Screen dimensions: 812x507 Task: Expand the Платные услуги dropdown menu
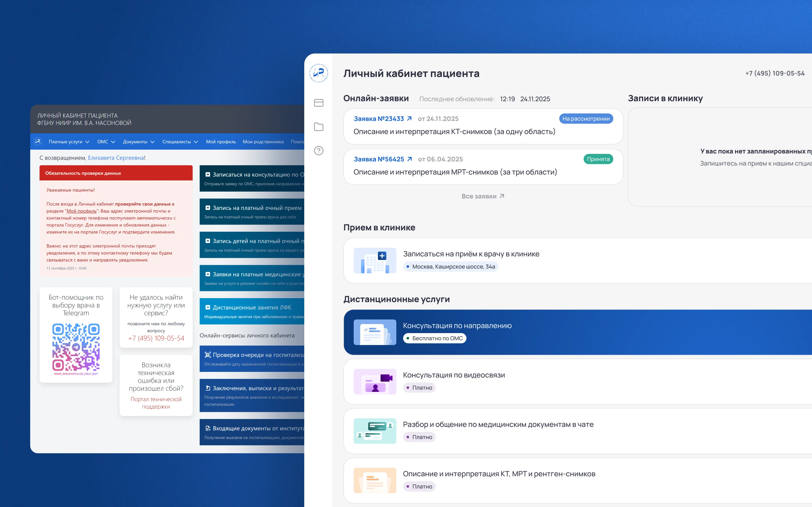69,142
